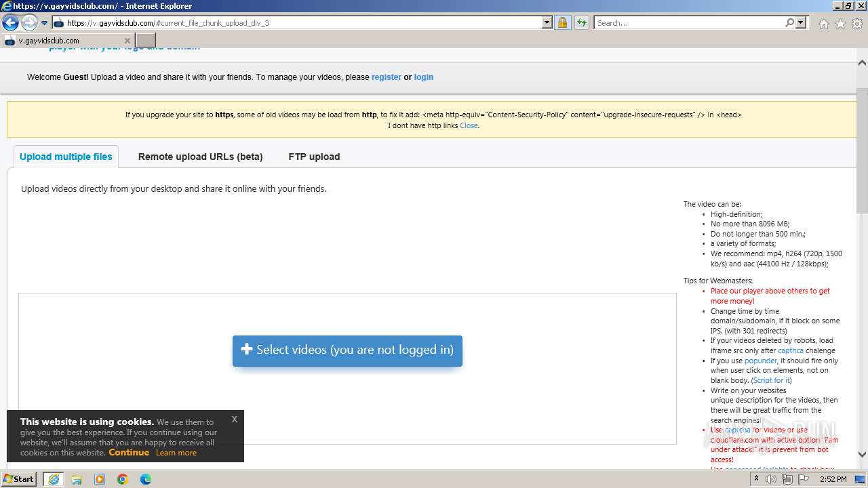Click Continue on the cookie notice
This screenshot has height=488, width=868.
(x=129, y=452)
